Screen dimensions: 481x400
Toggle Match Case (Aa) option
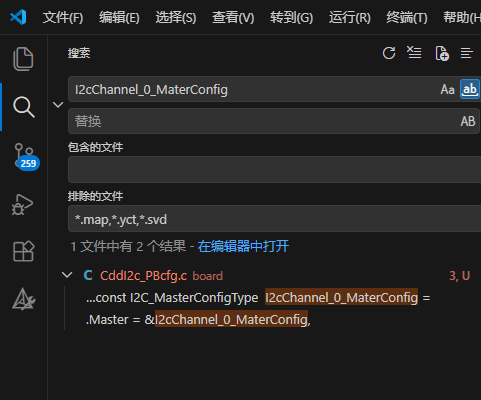(x=447, y=89)
